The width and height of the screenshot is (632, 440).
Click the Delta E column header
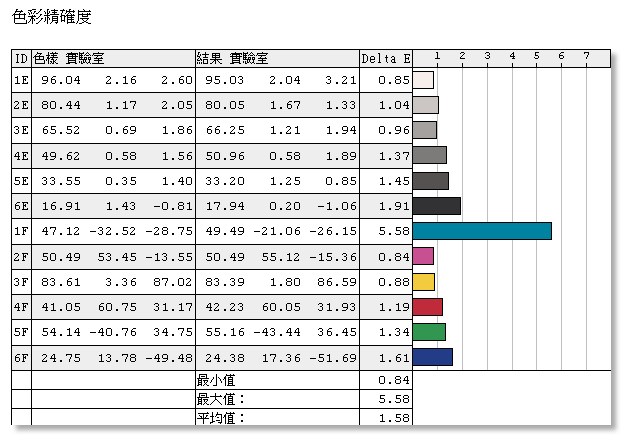pyautogui.click(x=385, y=57)
